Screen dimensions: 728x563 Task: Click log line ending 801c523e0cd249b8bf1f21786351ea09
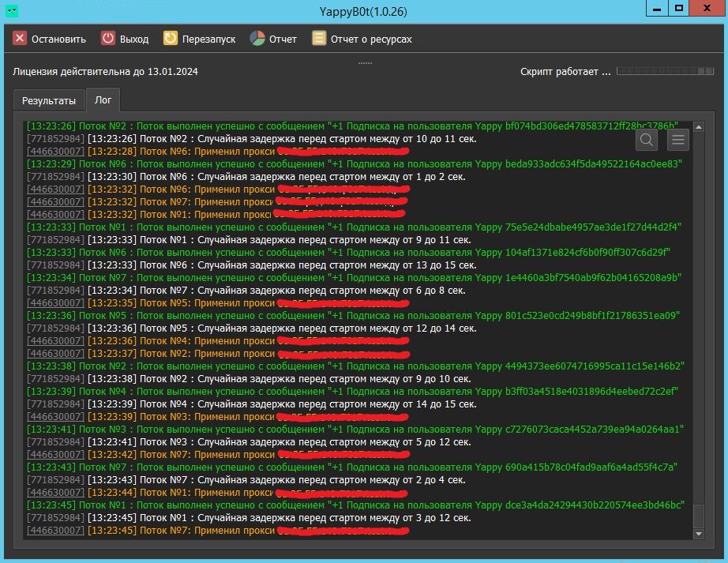pos(353,316)
